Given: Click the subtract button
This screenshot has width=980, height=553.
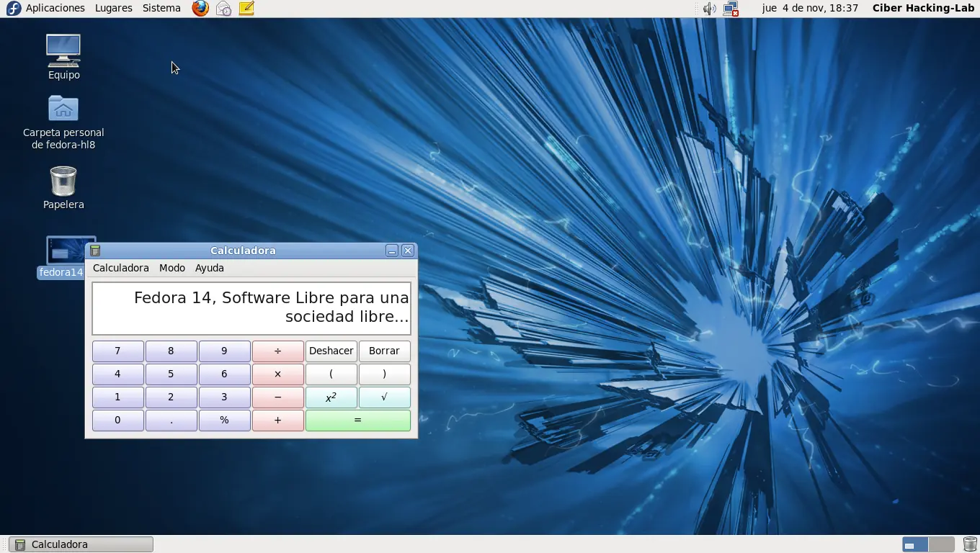Looking at the screenshot, I should (278, 397).
